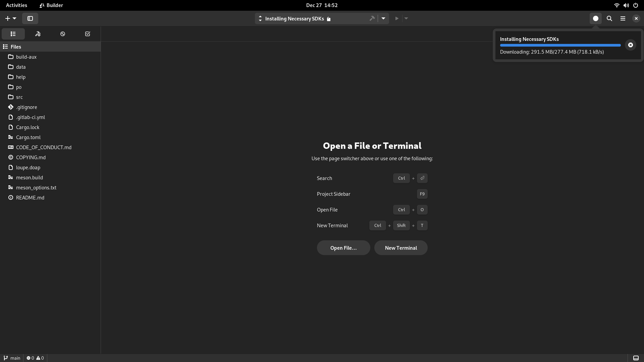Toggle the bottom panel in status bar
Image resolution: width=644 pixels, height=362 pixels.
point(636,358)
